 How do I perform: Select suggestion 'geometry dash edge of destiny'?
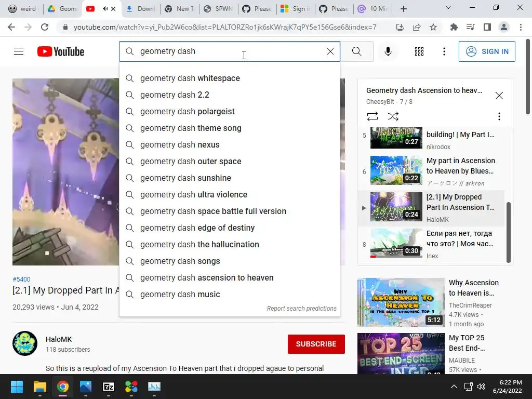point(229,228)
